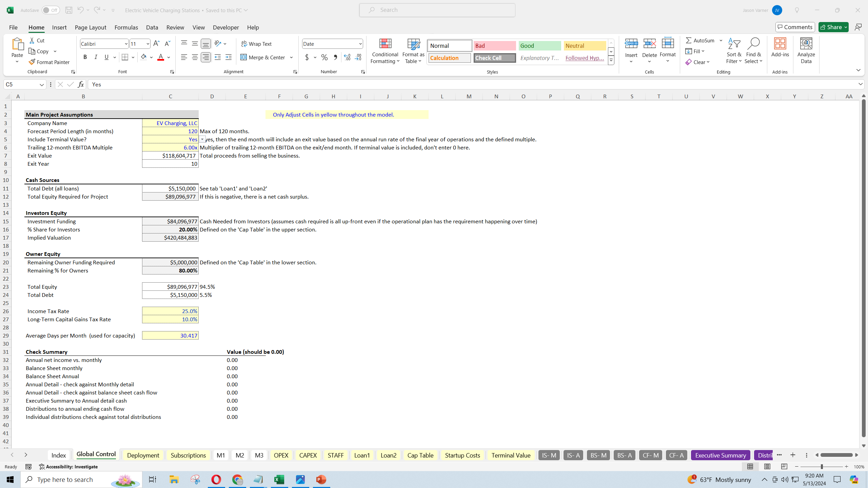Switch to Page Break Preview view
Screen dimensions: 868x488
point(784,467)
